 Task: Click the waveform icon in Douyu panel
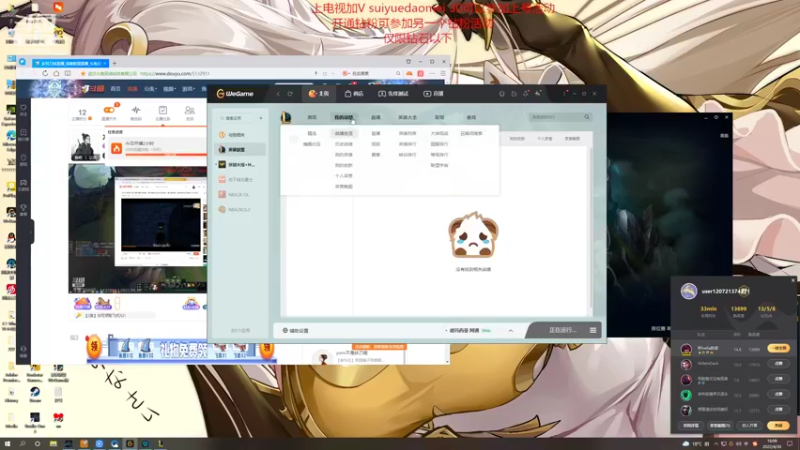[136, 110]
